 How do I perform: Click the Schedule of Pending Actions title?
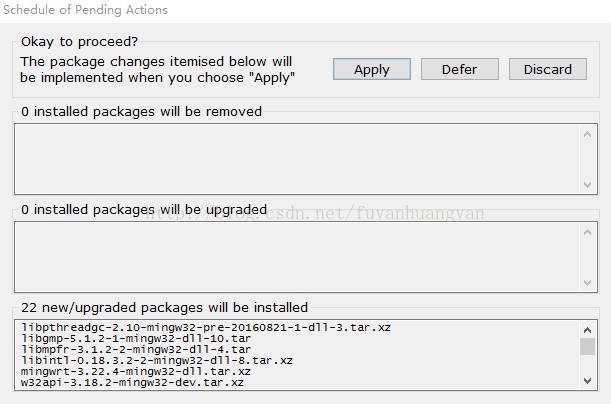click(85, 10)
